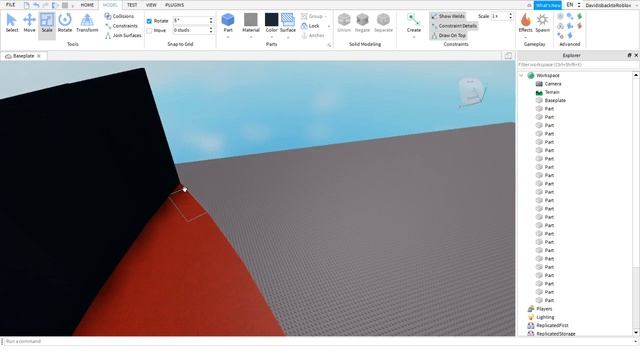Open the Material picker
640x360 pixels.
coord(251,23)
